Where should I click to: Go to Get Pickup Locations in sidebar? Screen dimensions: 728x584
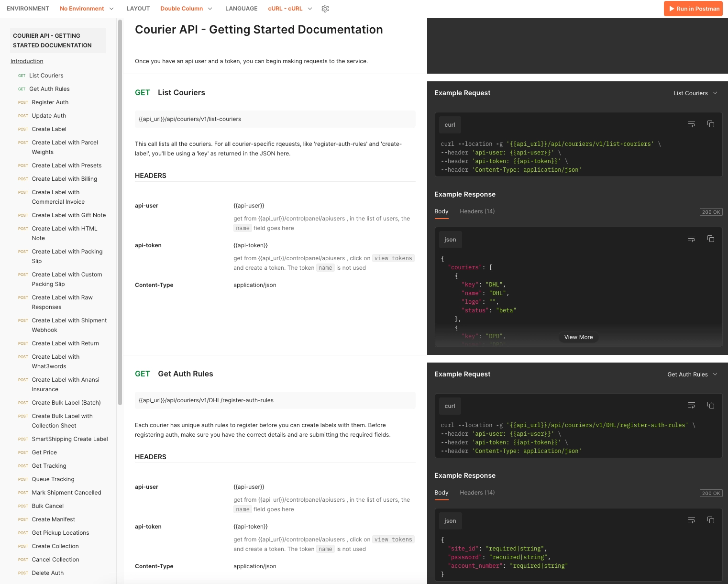tap(60, 533)
